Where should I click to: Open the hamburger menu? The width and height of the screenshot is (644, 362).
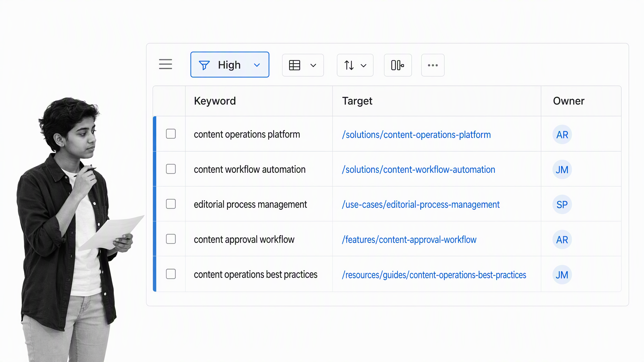(165, 64)
